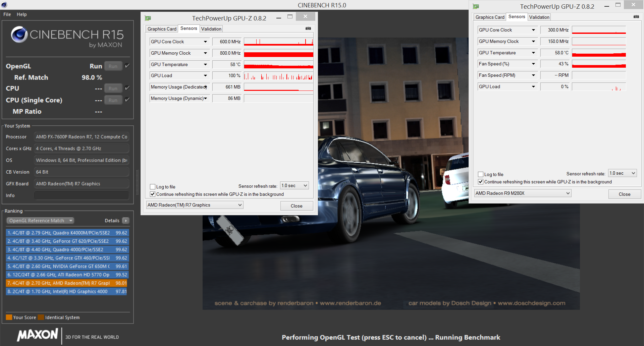Click the GFX Board field showing AMD Radeon R7
This screenshot has width=644, height=346.
click(x=82, y=184)
